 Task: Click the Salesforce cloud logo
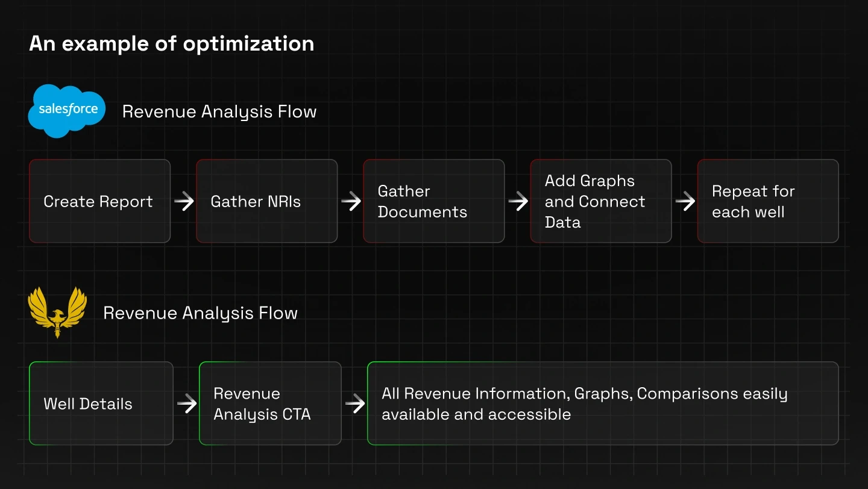pyautogui.click(x=67, y=111)
